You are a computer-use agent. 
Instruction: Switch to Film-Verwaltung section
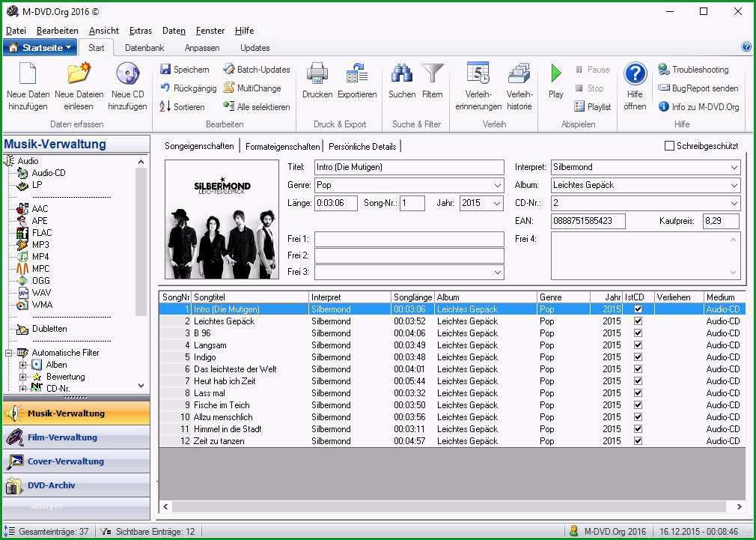(76, 437)
